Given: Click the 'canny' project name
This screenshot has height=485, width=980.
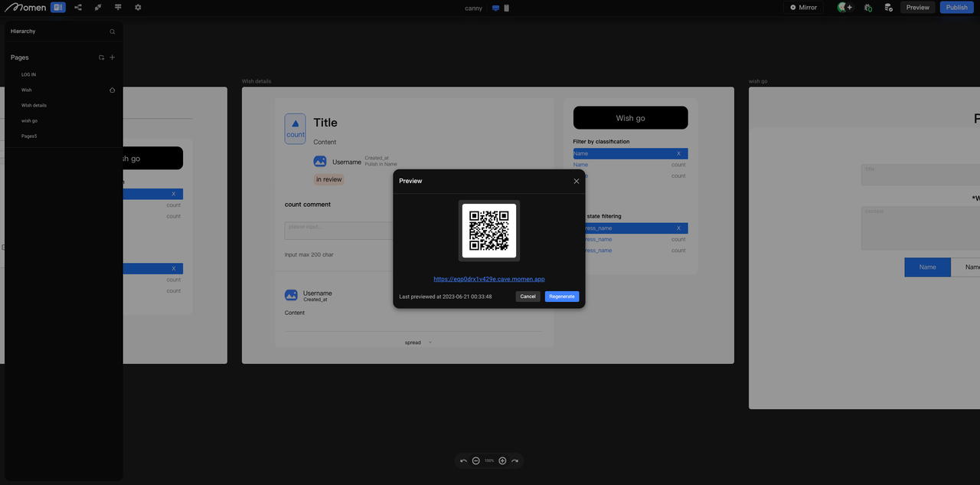Looking at the screenshot, I should pyautogui.click(x=473, y=8).
